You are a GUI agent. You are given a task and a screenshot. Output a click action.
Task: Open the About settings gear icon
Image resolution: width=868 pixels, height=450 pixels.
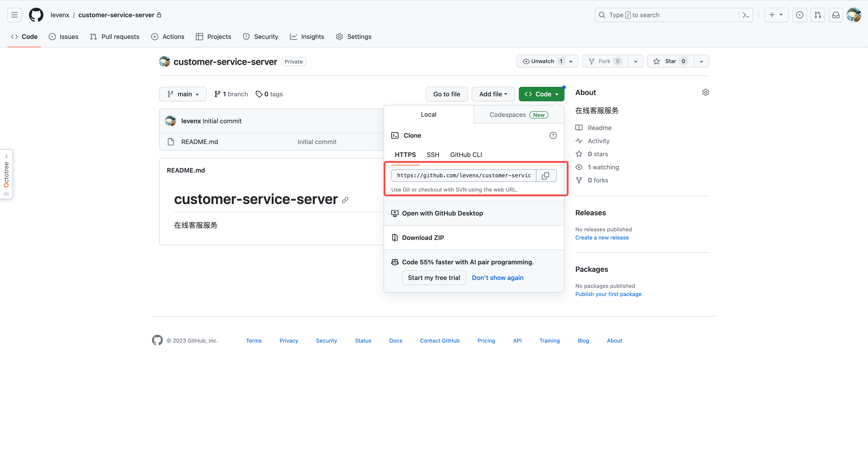click(705, 92)
